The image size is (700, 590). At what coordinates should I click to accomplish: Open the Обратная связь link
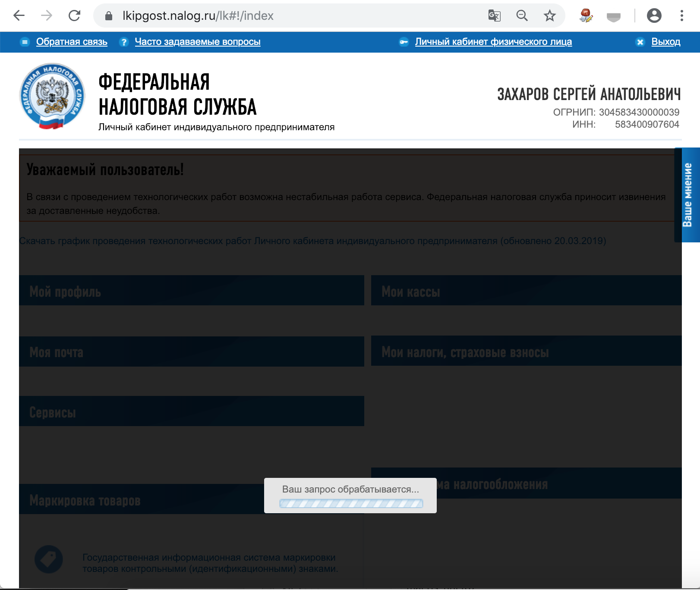click(x=72, y=42)
